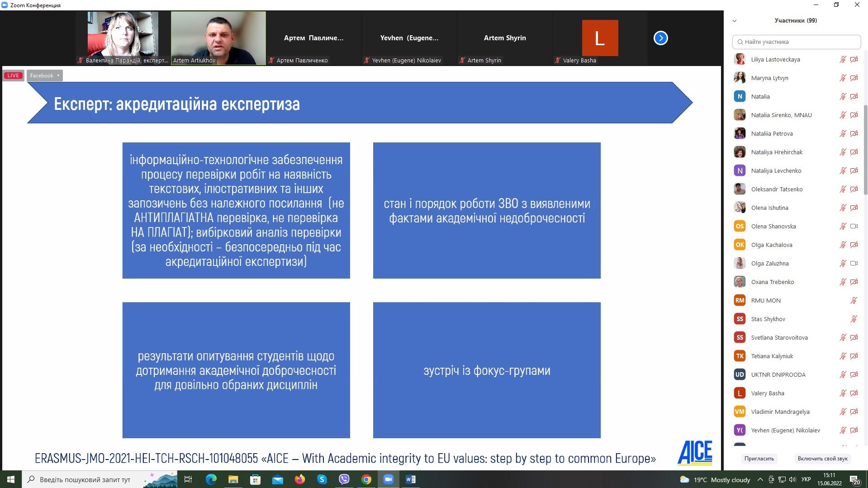Select Nataliya Levchenko in participant list
Screen dimensions: 868x488
[796, 171]
